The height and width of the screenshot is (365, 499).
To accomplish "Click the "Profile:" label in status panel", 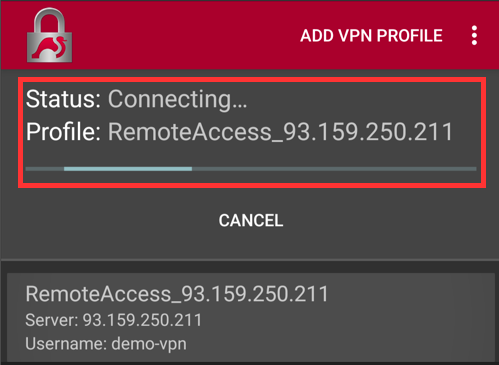I will click(x=63, y=132).
